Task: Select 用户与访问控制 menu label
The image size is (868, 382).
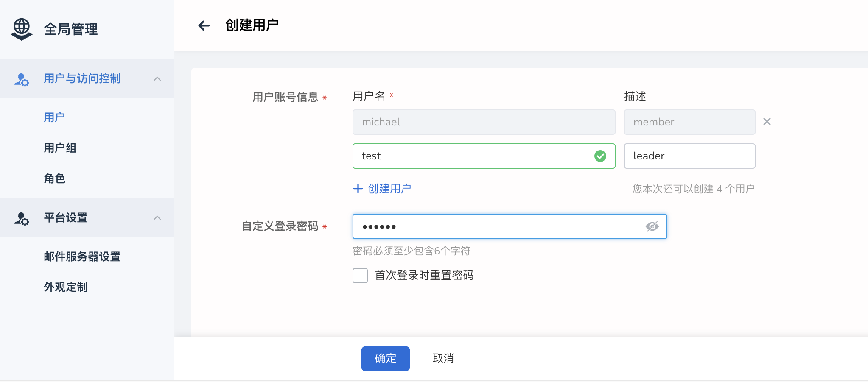Action: (82, 78)
